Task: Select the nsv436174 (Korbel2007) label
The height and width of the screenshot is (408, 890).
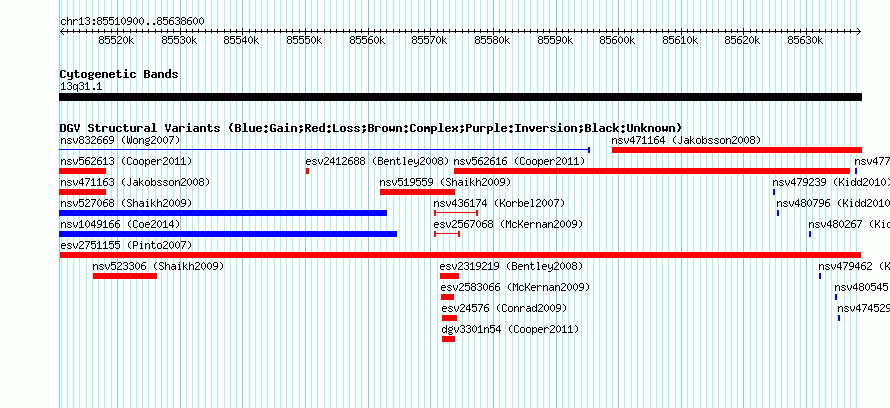Action: pos(499,203)
